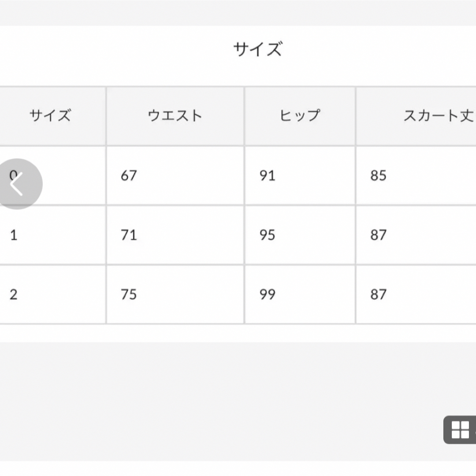Select skirt length 87 in size 1 row

(x=416, y=235)
